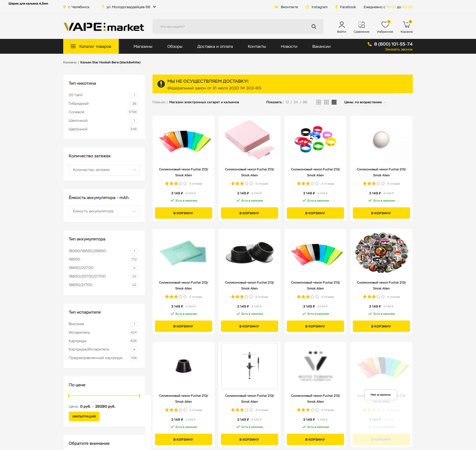Open the Емкость аккумулятора dropdown
The height and width of the screenshot is (450, 476).
104,211
